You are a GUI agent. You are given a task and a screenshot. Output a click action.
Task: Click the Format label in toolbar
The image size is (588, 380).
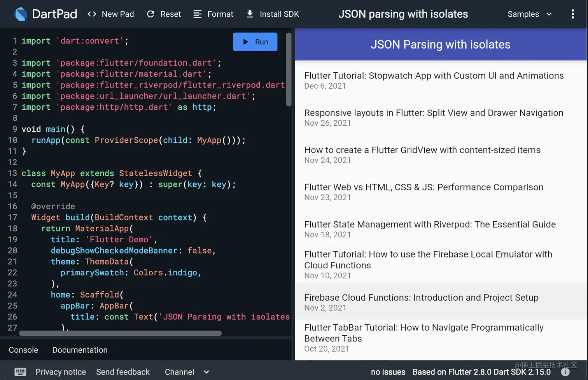[x=220, y=14]
